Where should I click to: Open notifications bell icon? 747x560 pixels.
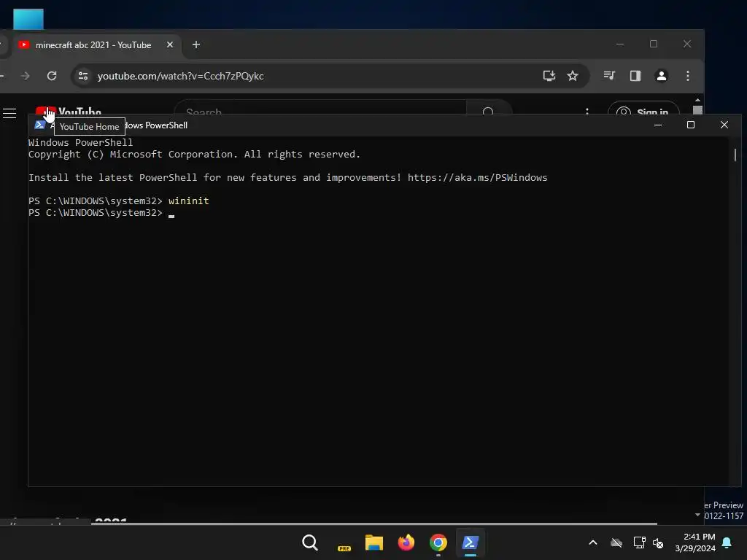click(x=727, y=542)
